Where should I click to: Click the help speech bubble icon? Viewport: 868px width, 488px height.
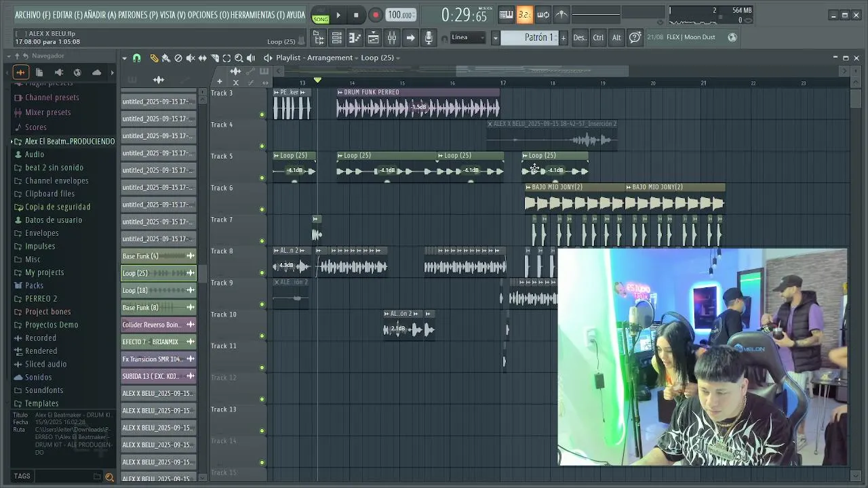click(x=635, y=38)
